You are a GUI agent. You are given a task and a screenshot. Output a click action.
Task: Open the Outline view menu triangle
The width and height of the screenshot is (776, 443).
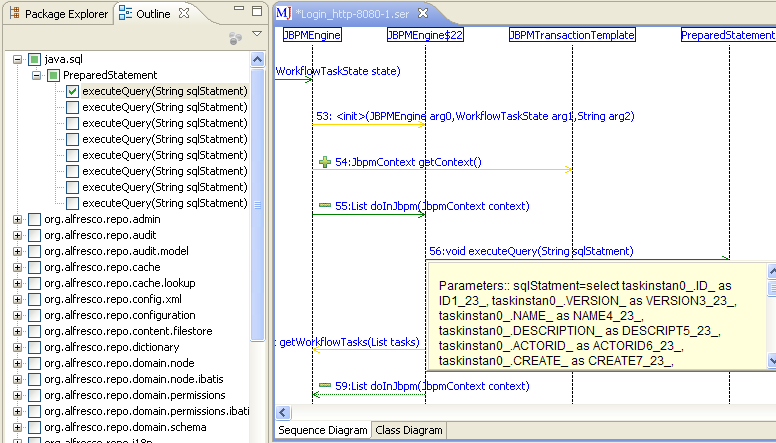[257, 35]
